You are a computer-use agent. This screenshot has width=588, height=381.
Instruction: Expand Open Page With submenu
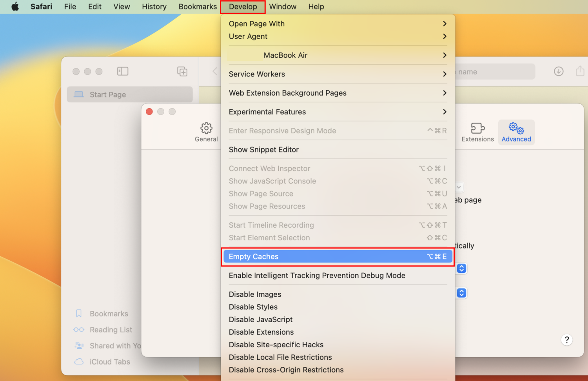[338, 24]
